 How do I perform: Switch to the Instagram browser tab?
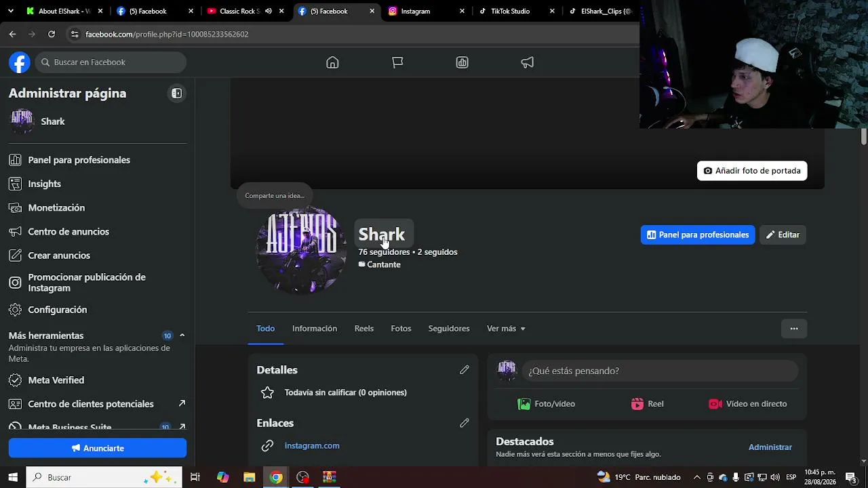click(427, 12)
